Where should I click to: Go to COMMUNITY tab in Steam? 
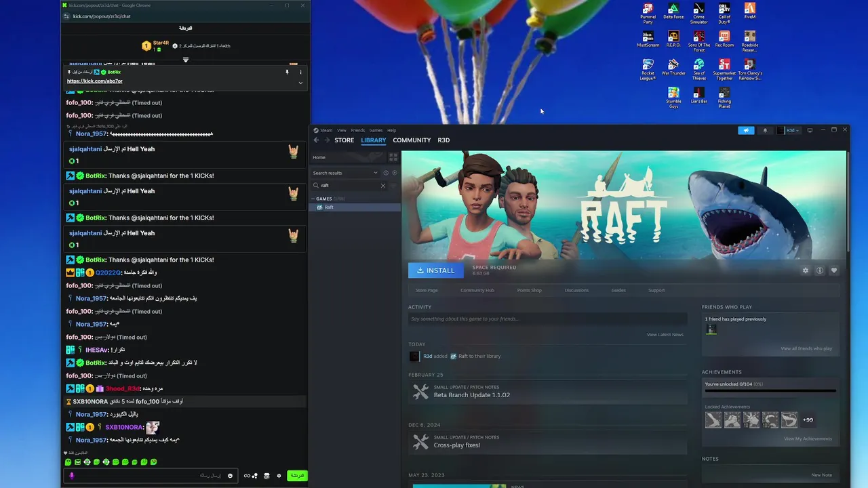click(x=412, y=140)
